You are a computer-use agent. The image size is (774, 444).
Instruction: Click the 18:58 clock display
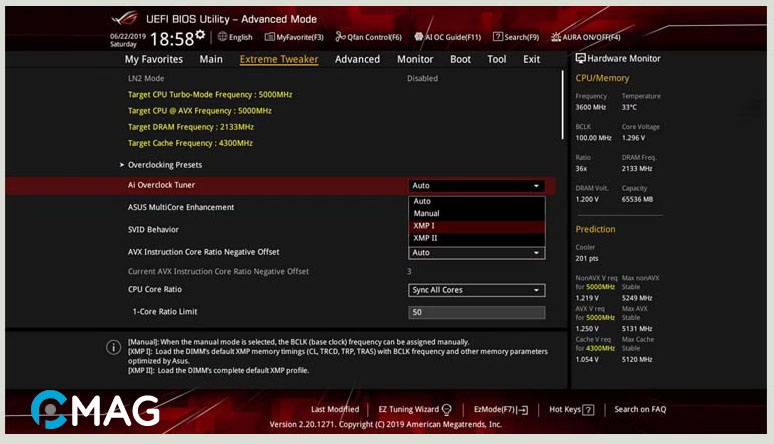point(172,39)
